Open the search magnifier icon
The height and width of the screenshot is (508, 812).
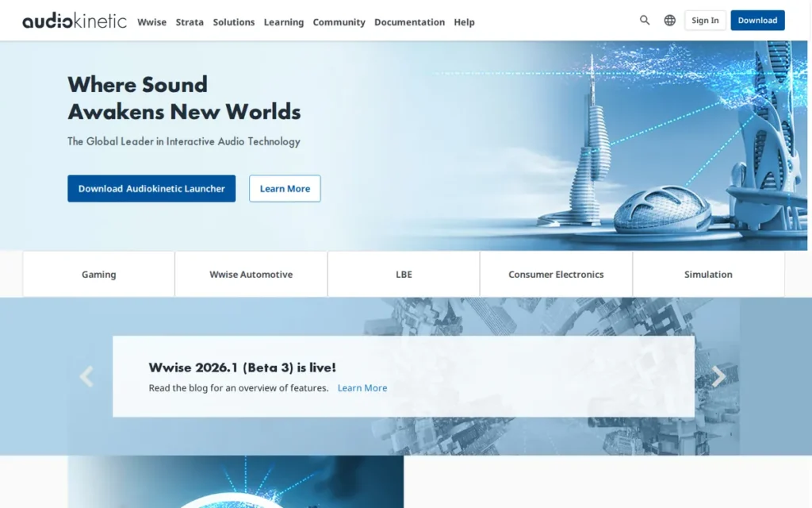click(644, 20)
